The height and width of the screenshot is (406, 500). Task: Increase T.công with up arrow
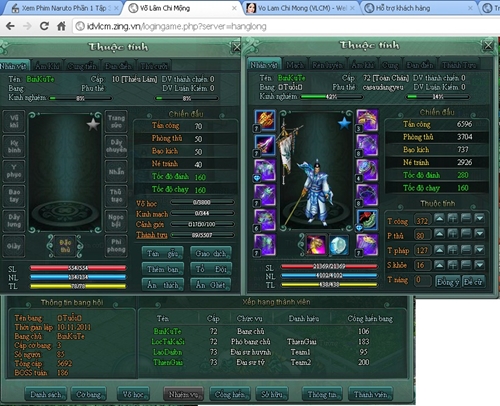(439, 219)
